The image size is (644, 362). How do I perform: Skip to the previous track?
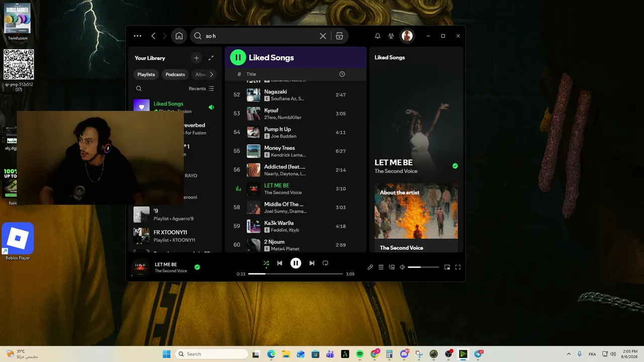tap(280, 263)
